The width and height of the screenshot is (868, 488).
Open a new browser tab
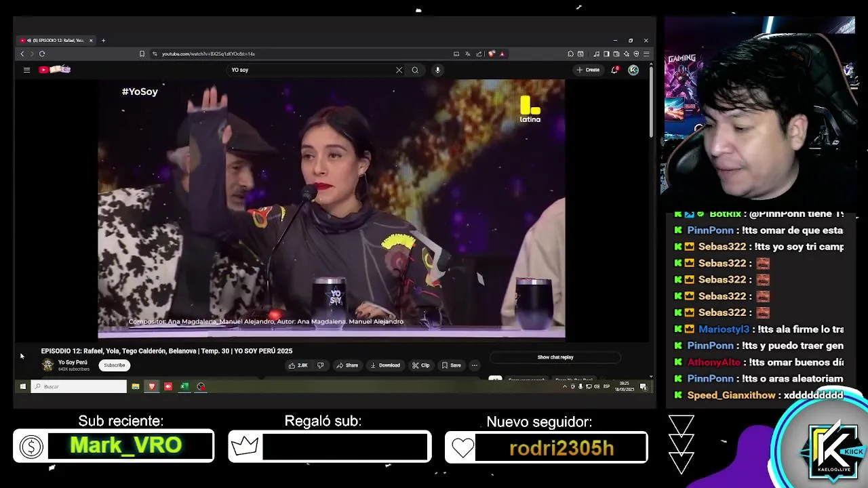pyautogui.click(x=103, y=41)
